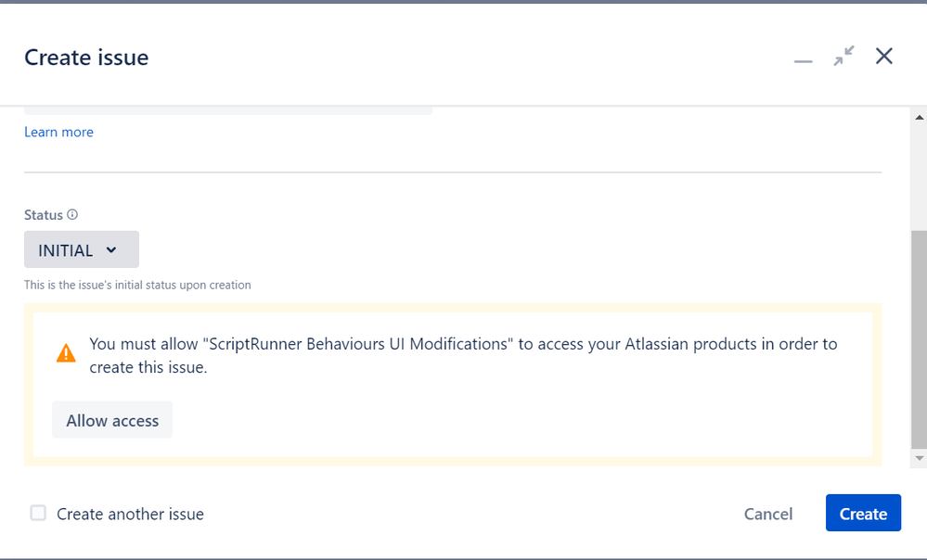Click the Status field info icon
The height and width of the screenshot is (560, 927).
[x=73, y=214]
